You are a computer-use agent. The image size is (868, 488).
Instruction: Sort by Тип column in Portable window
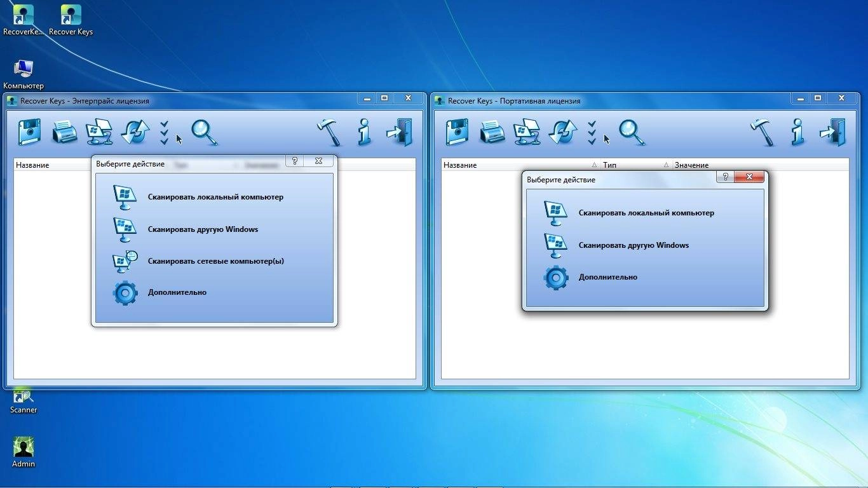point(636,165)
